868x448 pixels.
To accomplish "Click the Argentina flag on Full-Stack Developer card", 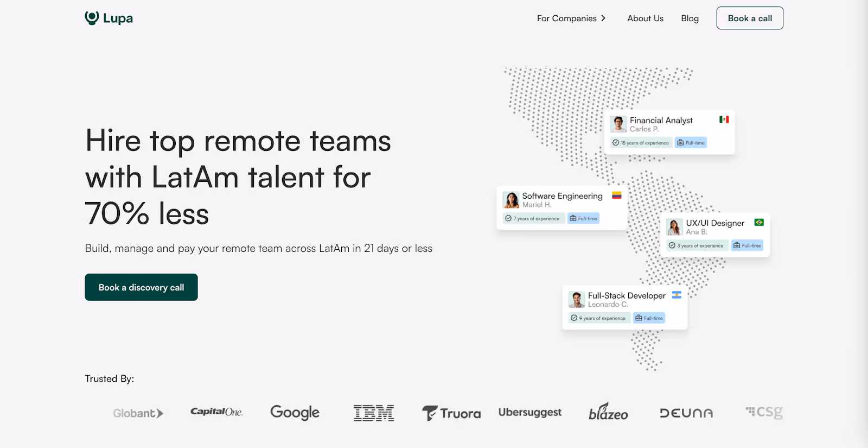I will click(676, 295).
